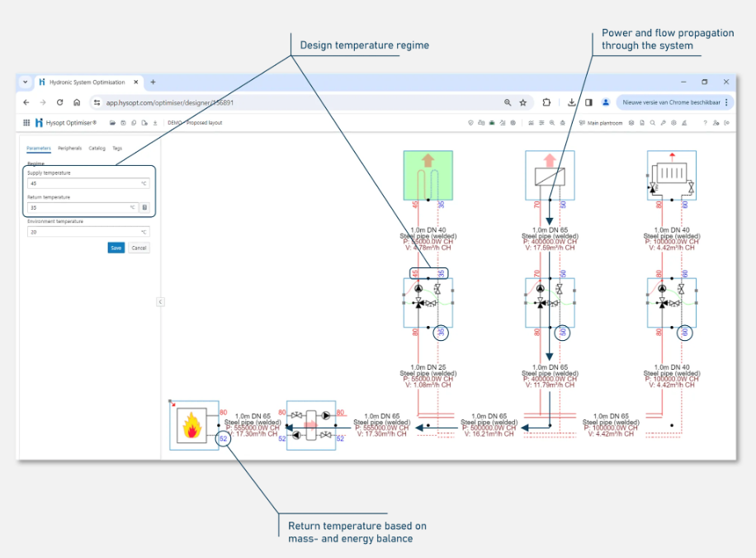756x558 pixels.
Task: Select the heat exchanger end unit block
Action: point(550,175)
